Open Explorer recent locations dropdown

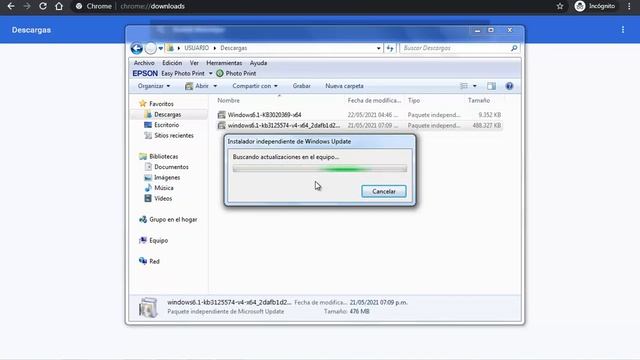(x=161, y=48)
